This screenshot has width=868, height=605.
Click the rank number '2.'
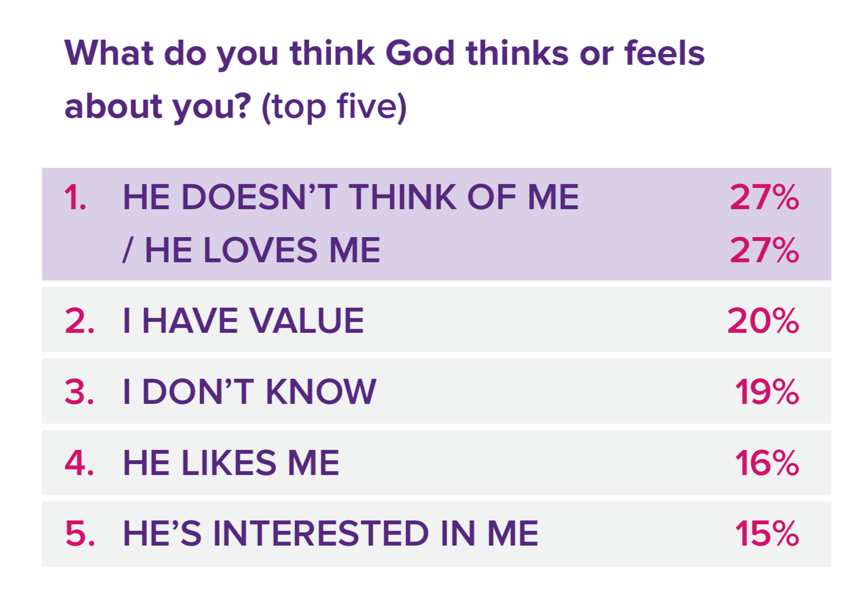(x=79, y=321)
